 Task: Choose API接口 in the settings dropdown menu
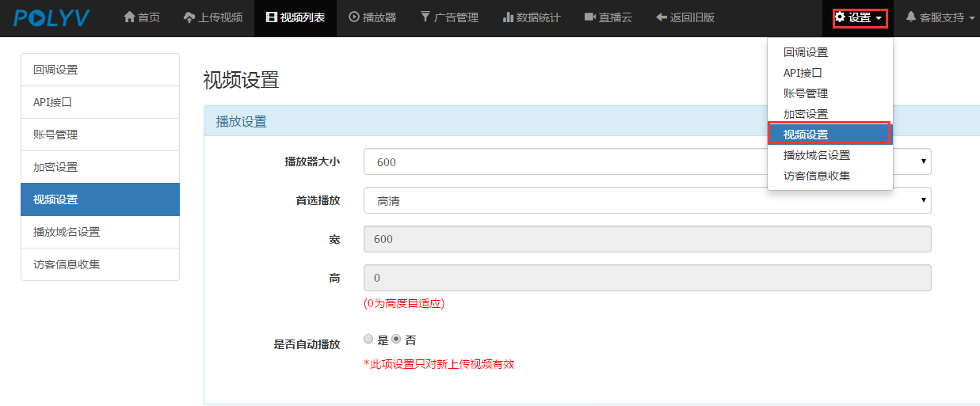(829, 73)
